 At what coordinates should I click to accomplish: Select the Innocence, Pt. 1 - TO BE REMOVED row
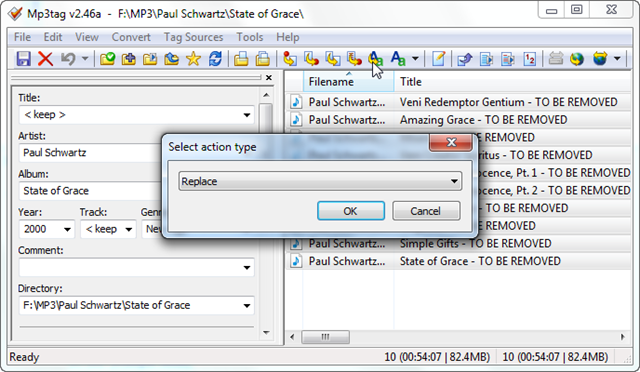(x=554, y=173)
